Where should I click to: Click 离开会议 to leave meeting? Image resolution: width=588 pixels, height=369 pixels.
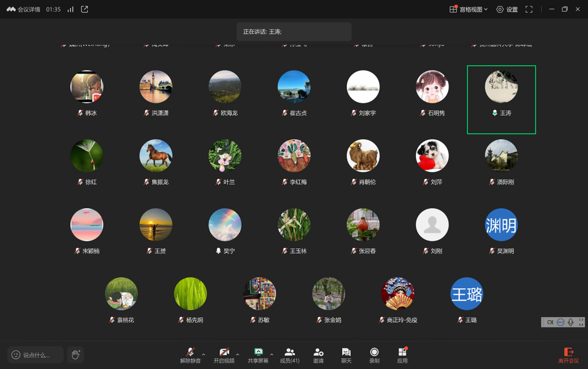tap(569, 355)
